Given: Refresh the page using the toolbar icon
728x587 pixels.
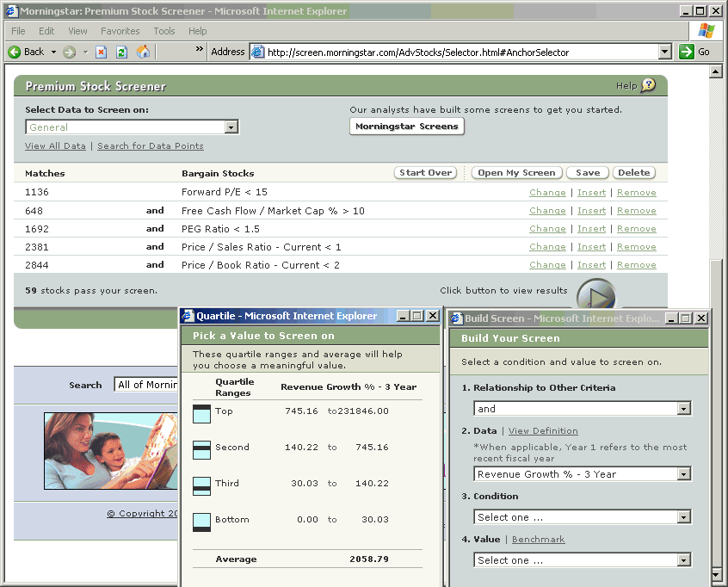Looking at the screenshot, I should pyautogui.click(x=122, y=52).
